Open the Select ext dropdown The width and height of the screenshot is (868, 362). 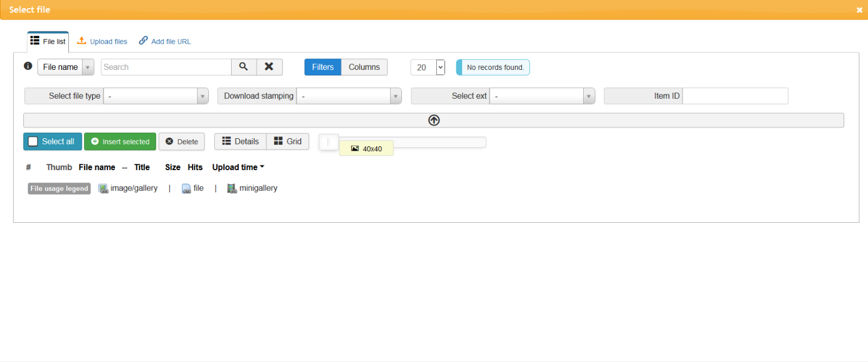click(x=542, y=96)
